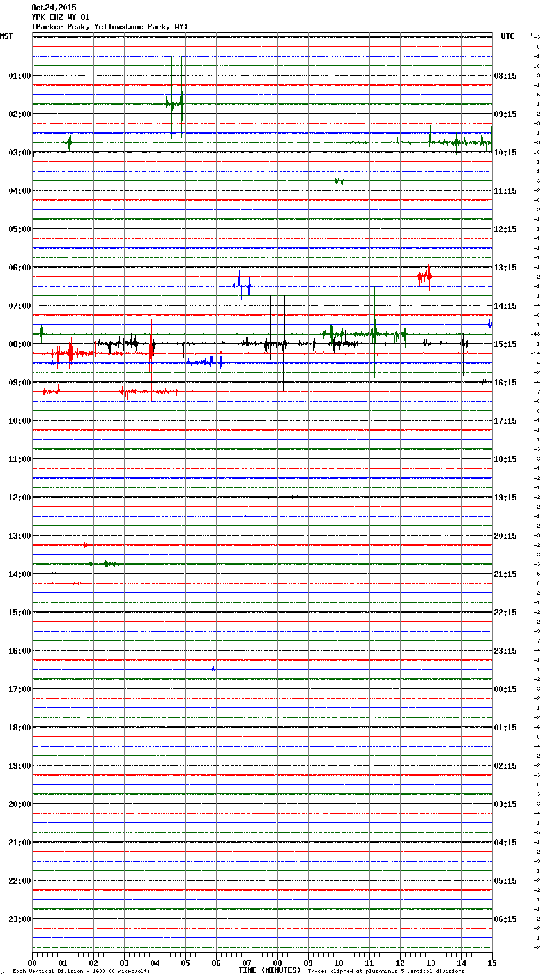Viewport: 543px width, 980px height.
Task: Click minute 10 on the bottom axis
Action: 339,963
